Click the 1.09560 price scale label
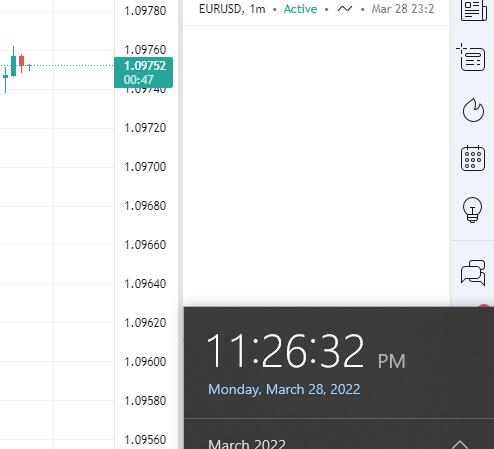This screenshot has height=449, width=494. click(x=145, y=440)
